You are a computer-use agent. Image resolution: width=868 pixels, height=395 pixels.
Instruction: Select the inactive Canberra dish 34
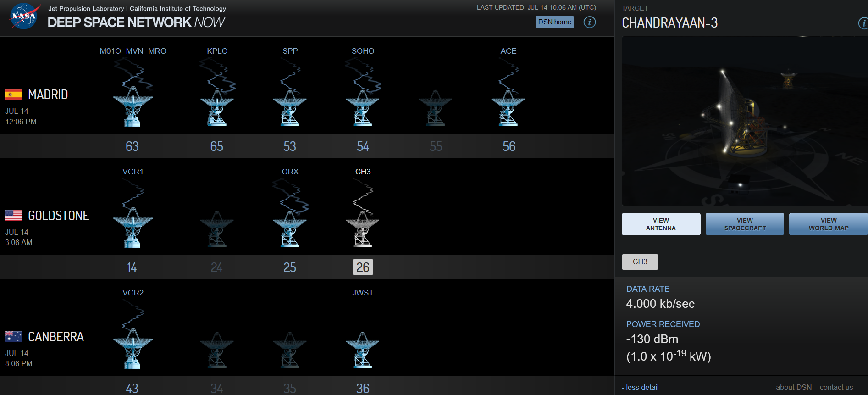pos(217,350)
